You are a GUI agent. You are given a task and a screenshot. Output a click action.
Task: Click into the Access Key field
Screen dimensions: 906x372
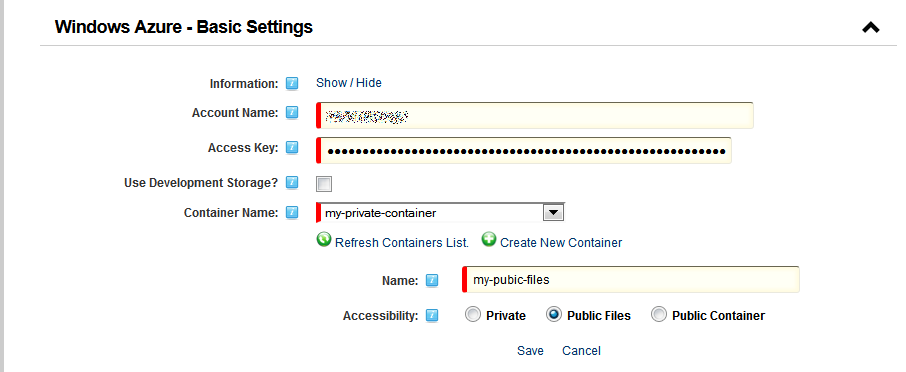[524, 151]
